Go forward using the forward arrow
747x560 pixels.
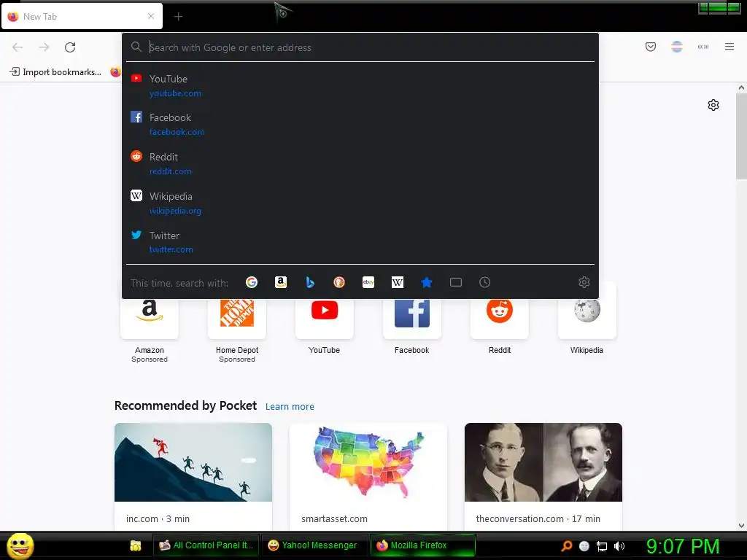click(44, 47)
